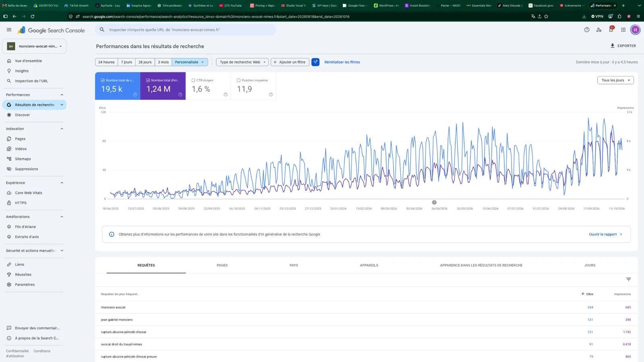Click Réinitialiser les filtres link
Image resolution: width=644 pixels, height=362 pixels.
[342, 62]
